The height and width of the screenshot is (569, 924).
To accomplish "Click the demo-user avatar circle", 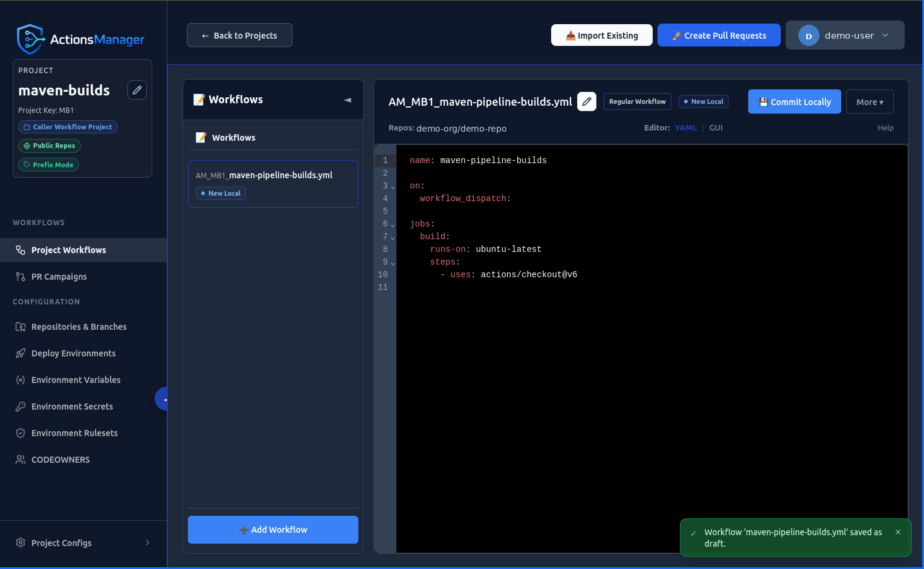I will (x=809, y=36).
